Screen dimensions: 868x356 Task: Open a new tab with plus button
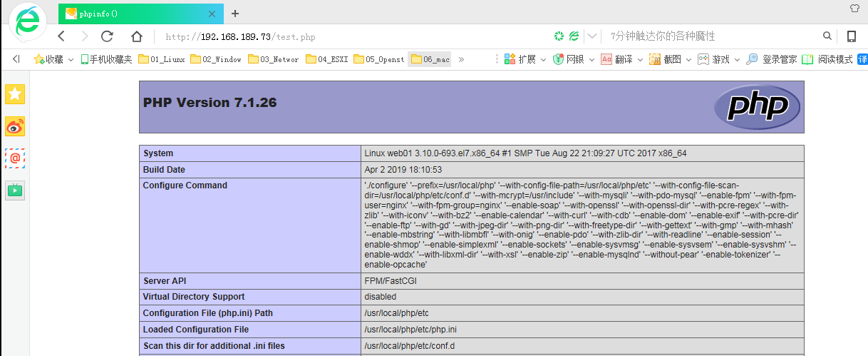click(235, 14)
